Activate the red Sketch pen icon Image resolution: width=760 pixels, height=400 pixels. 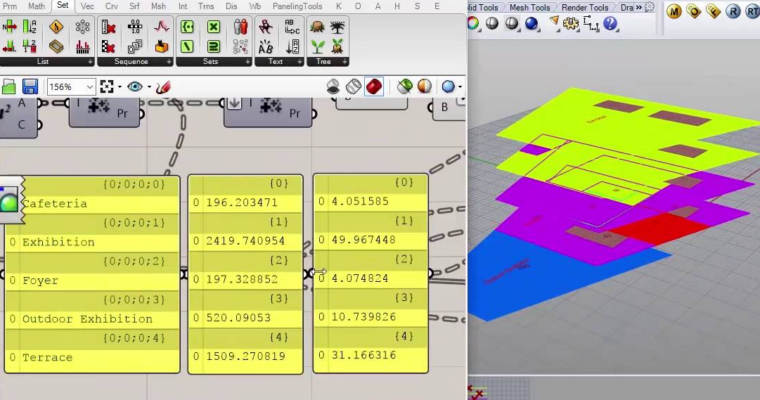[163, 87]
